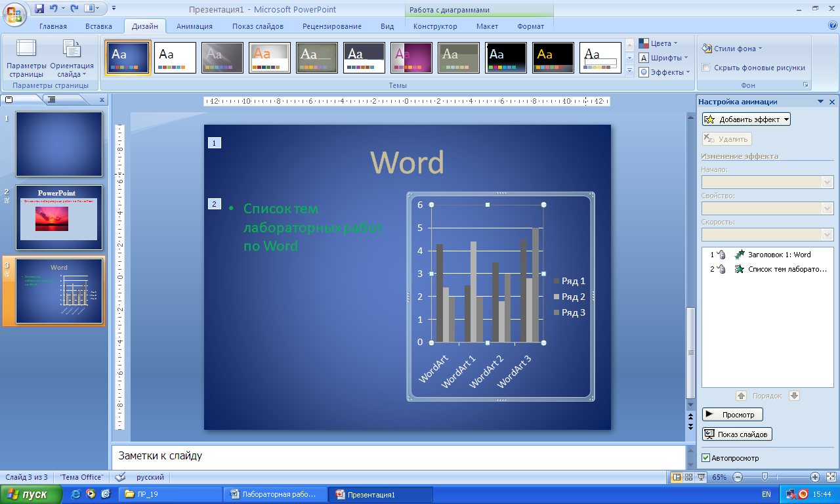Select slide 2 PowerPoint thumbnail
This screenshot has height=504, width=840.
[59, 217]
